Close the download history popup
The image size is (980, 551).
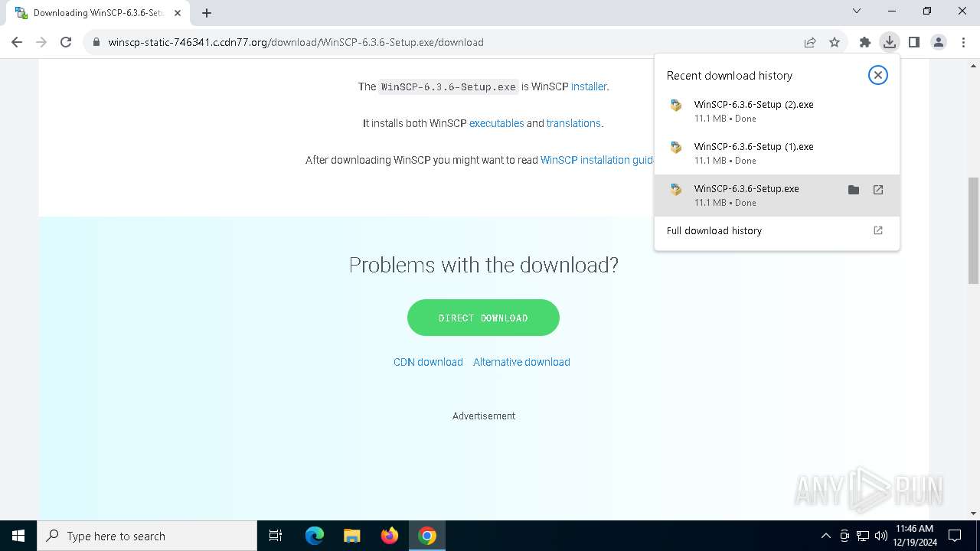878,75
